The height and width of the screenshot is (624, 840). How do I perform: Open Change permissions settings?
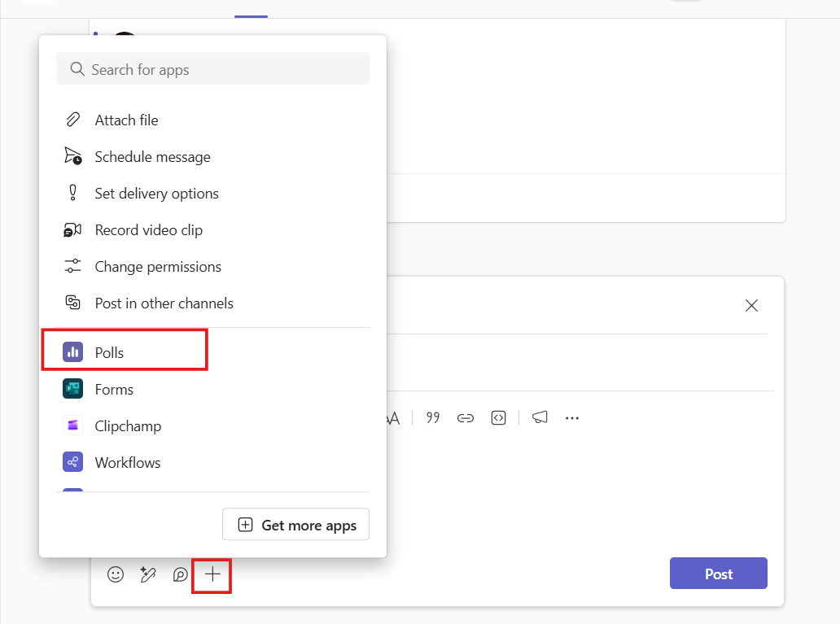pyautogui.click(x=158, y=267)
